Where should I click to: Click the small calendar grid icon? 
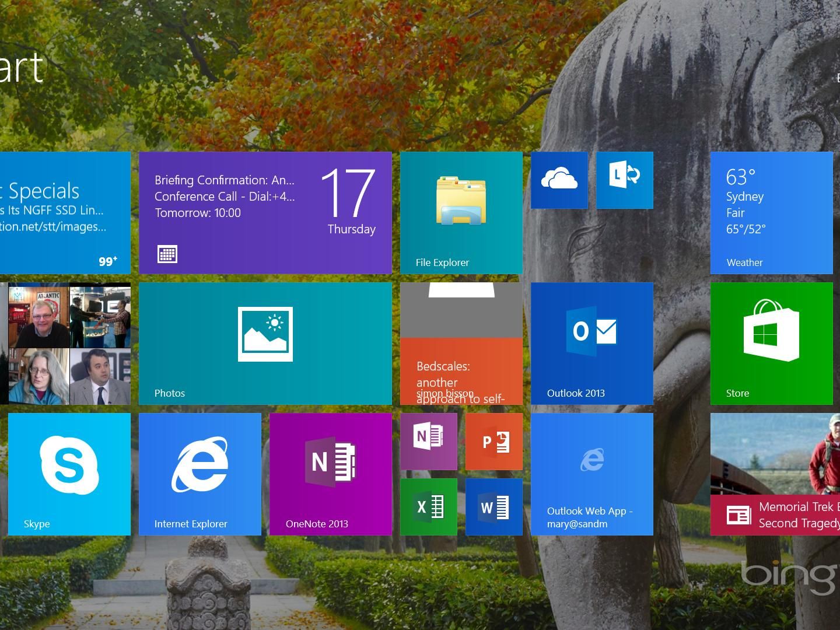point(167,254)
